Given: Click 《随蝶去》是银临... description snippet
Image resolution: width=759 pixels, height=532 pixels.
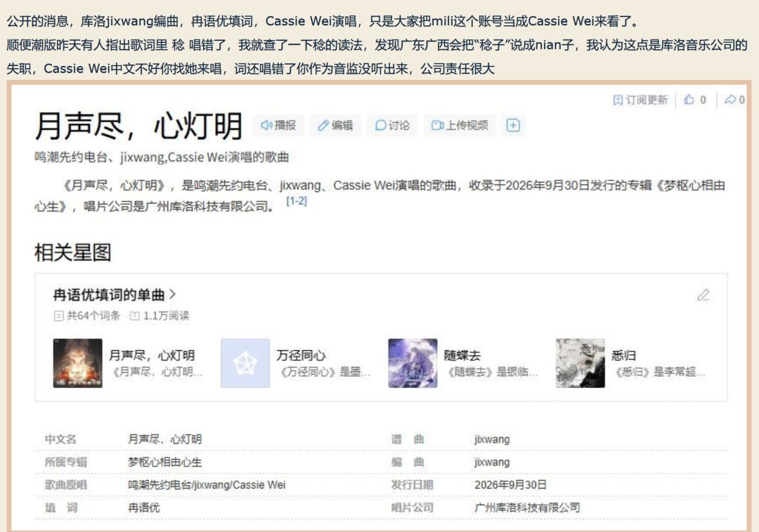Looking at the screenshot, I should tap(491, 372).
